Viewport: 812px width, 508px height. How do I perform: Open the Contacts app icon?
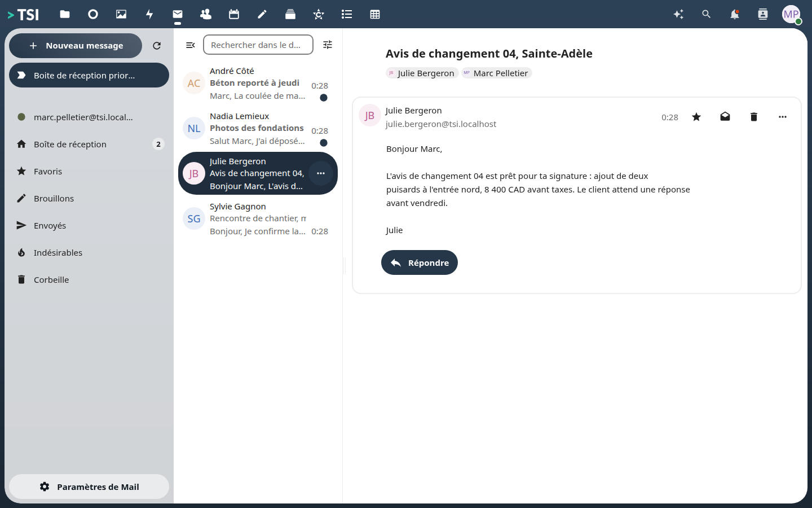(x=206, y=14)
